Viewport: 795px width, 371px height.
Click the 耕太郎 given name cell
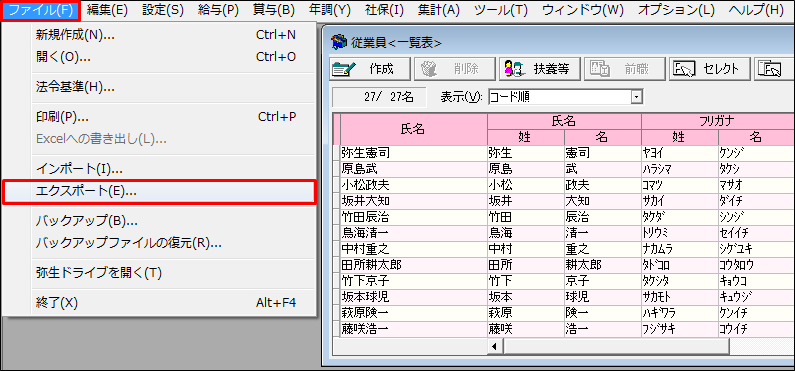click(x=602, y=265)
